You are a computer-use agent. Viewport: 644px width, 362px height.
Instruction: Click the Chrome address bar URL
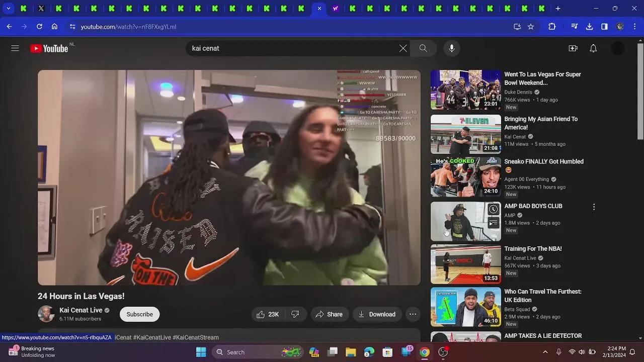128,27
